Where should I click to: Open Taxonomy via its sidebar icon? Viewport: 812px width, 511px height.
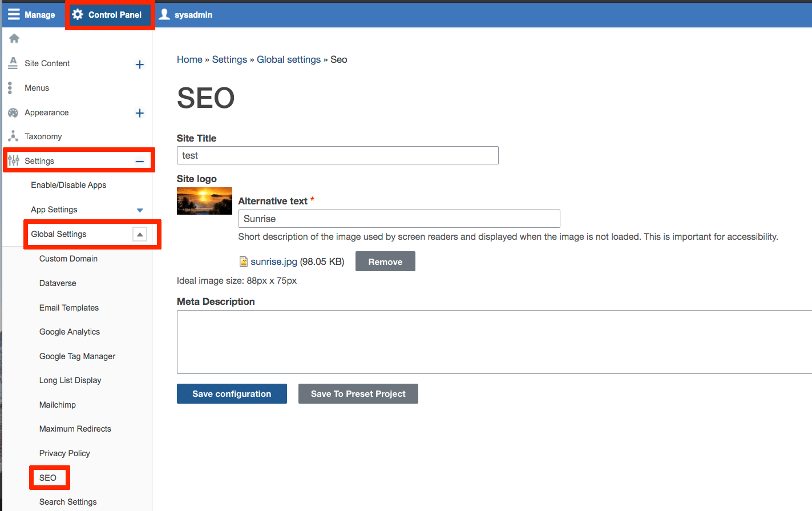point(13,136)
